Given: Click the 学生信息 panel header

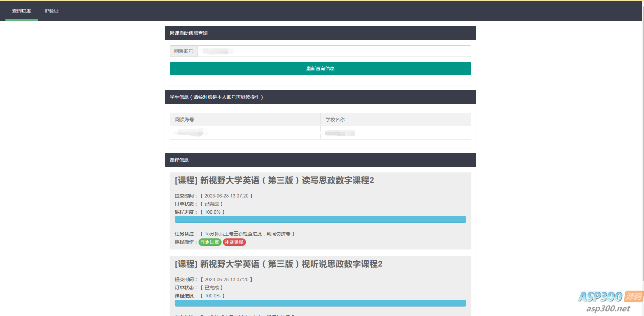Looking at the screenshot, I should point(320,97).
